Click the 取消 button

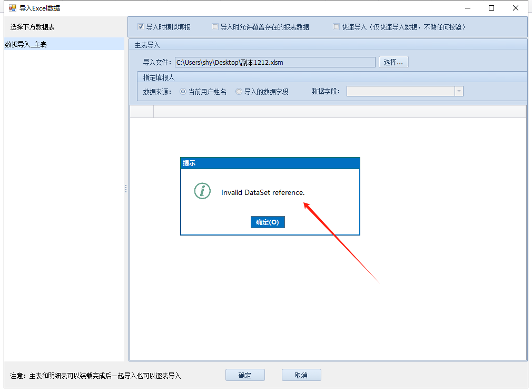click(301, 375)
